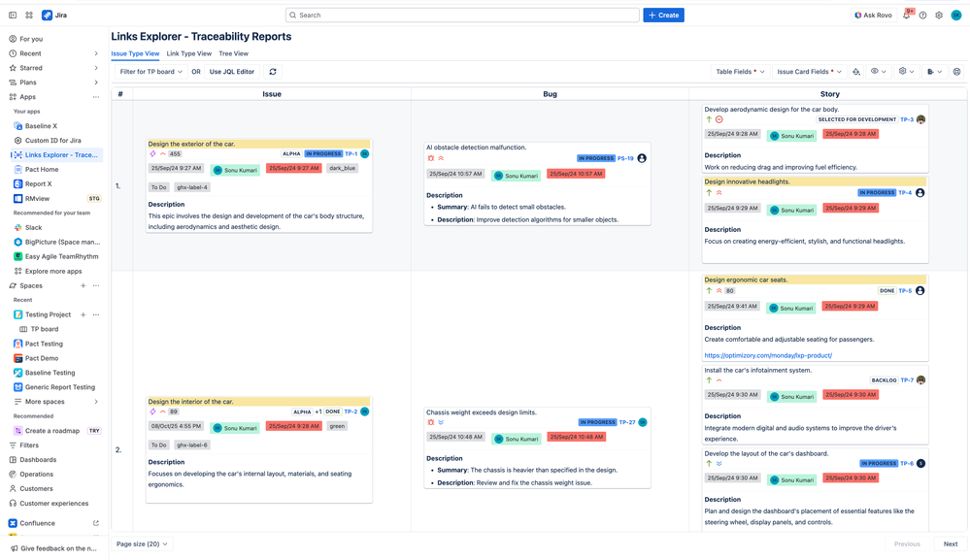The image size is (970, 560).
Task: Click the ghx-label-6 tag on TP-2 card
Action: coord(192,445)
